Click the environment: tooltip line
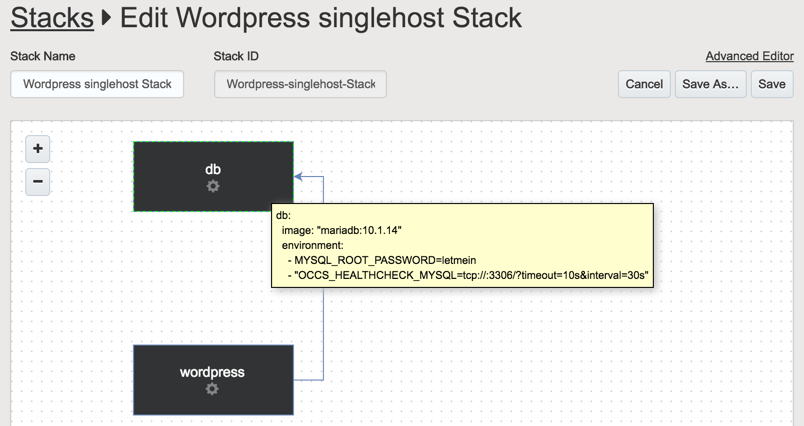 coord(313,246)
